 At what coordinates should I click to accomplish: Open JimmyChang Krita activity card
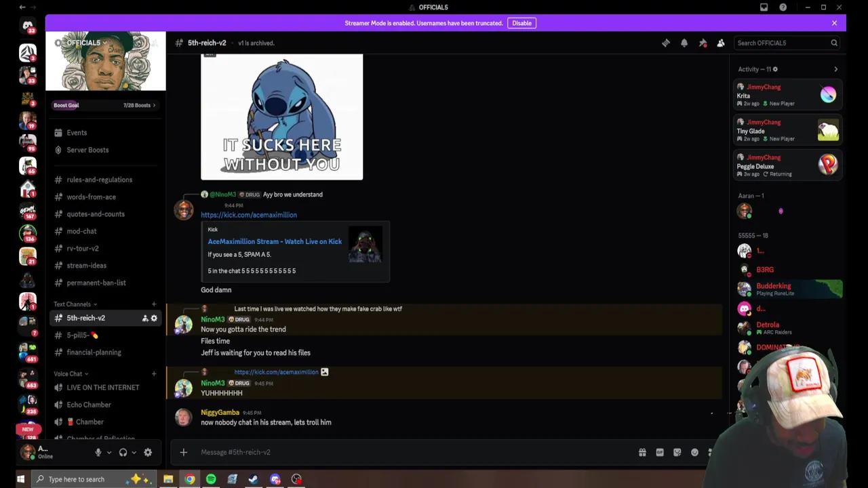(x=788, y=95)
